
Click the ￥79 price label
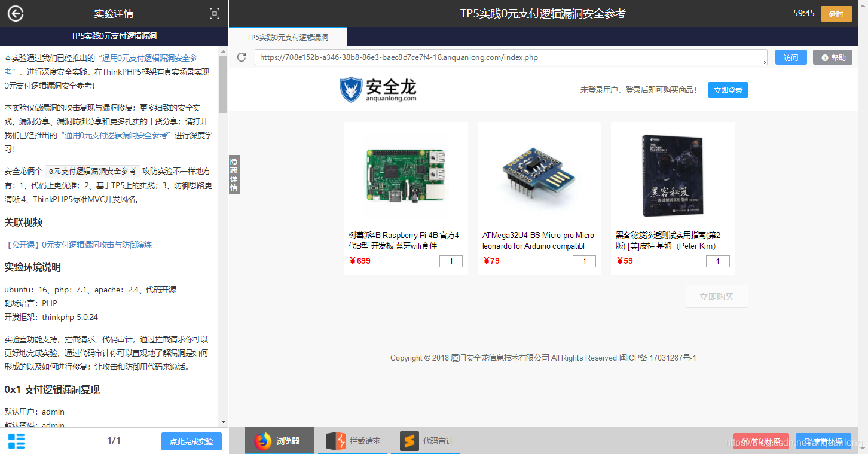click(x=491, y=261)
